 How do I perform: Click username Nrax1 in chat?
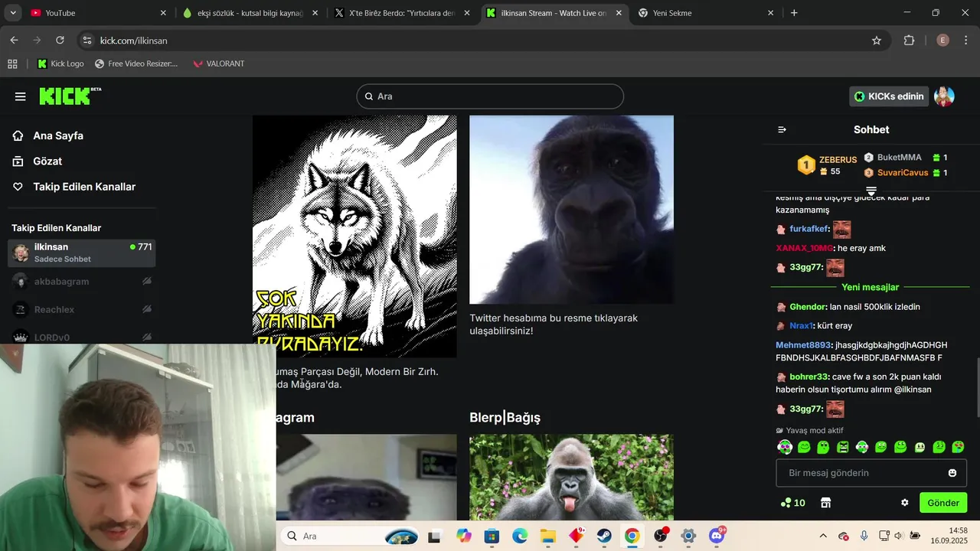801,326
